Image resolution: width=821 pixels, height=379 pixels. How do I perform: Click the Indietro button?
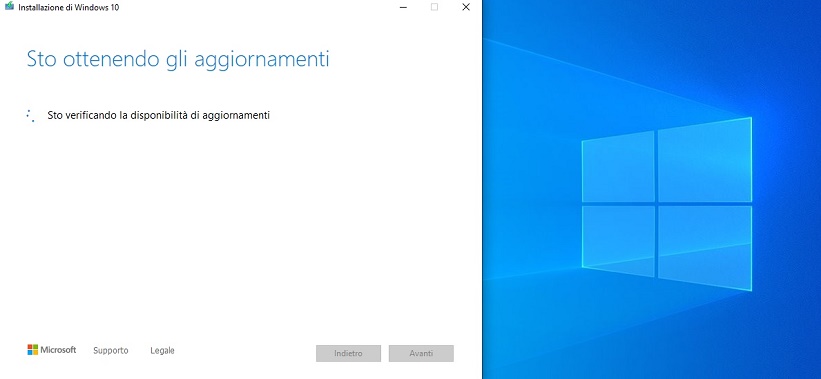pyautogui.click(x=348, y=353)
